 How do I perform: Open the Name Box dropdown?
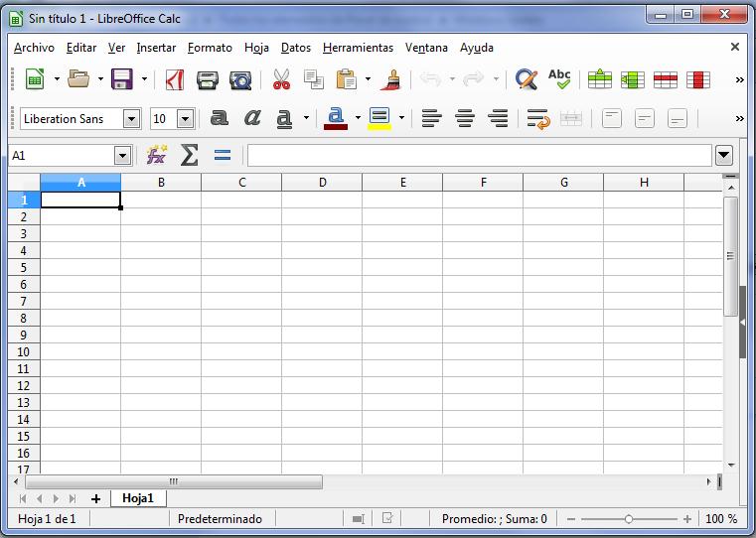(123, 156)
